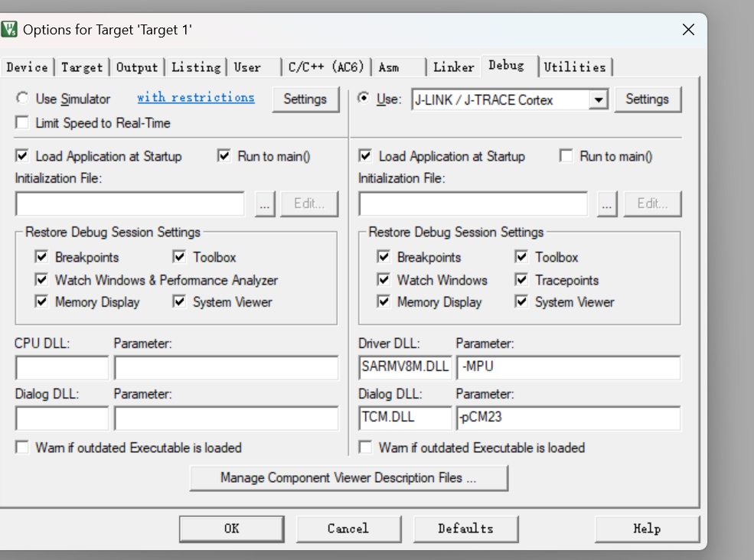754x560 pixels.
Task: Open the Asm tab
Action: coord(399,67)
